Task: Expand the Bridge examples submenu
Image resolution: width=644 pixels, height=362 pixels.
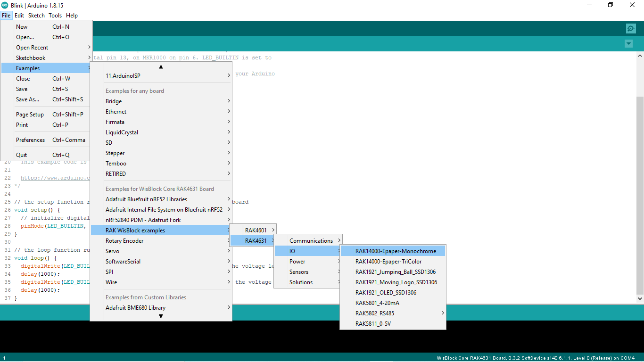Action: click(x=161, y=101)
